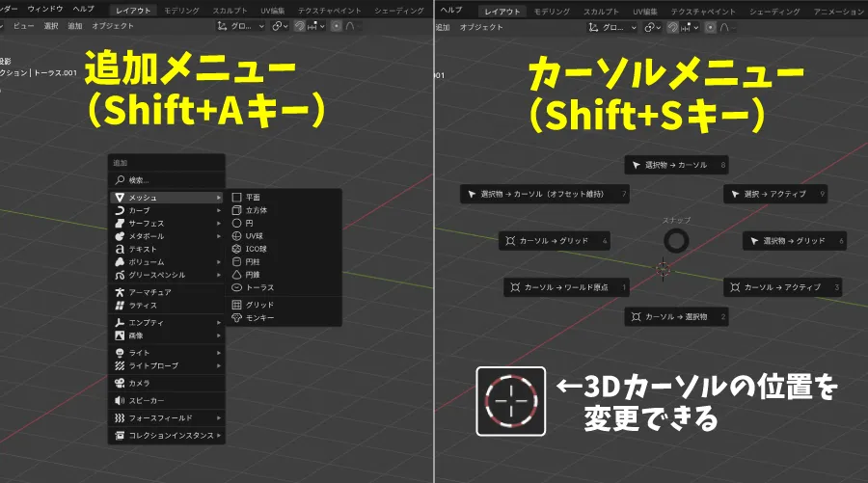This screenshot has height=483, width=868.
Task: Add a スピーカー speaker object
Action: click(x=167, y=400)
